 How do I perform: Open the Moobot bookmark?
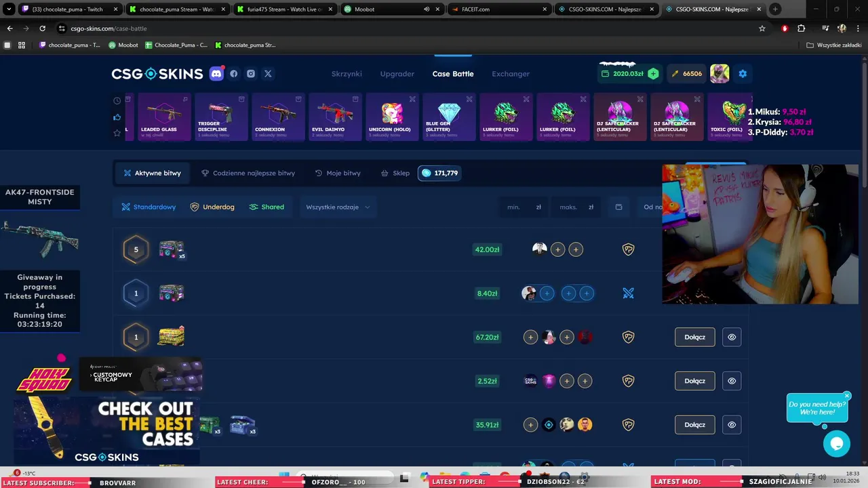point(123,45)
